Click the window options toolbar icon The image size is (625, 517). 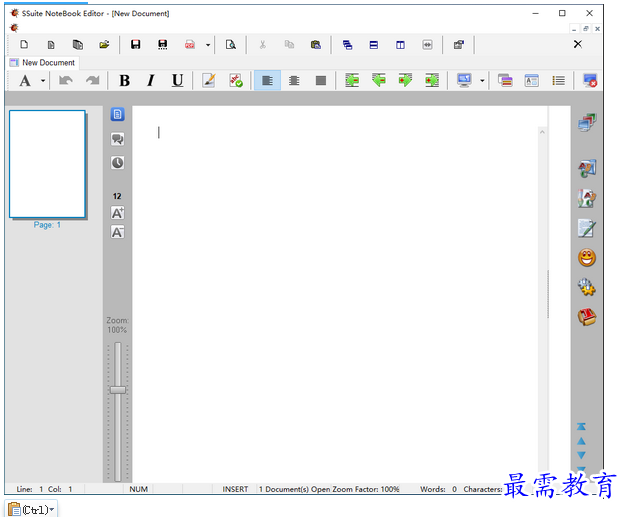pos(458,45)
